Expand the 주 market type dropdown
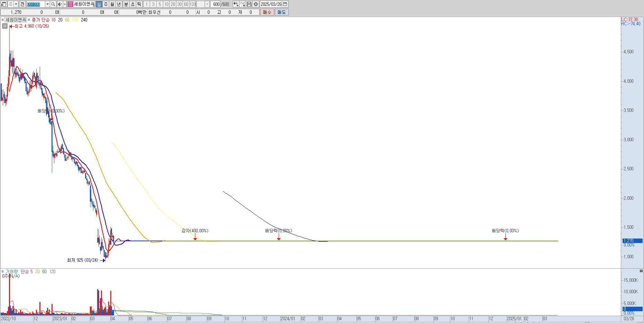Screen dimensions: 644x323 point(16,4)
